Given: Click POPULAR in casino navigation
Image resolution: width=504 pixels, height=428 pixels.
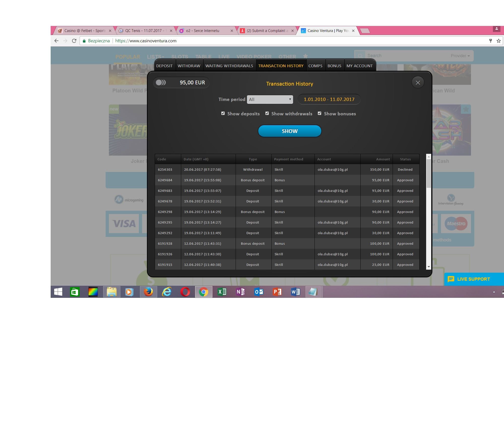Looking at the screenshot, I should 128,57.
